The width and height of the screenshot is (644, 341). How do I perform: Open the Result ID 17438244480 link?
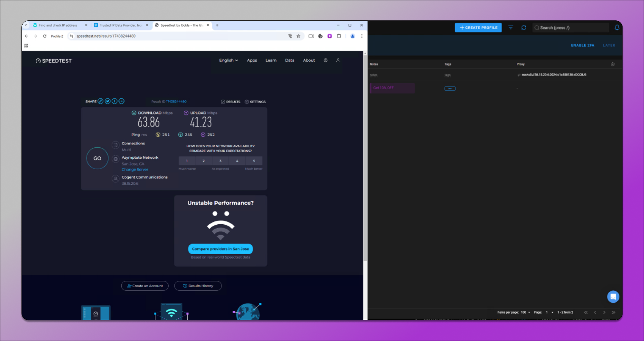pyautogui.click(x=176, y=102)
